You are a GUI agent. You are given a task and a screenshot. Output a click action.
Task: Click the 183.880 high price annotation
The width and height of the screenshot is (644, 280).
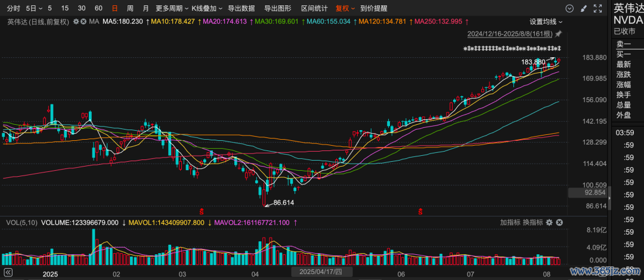tap(532, 62)
